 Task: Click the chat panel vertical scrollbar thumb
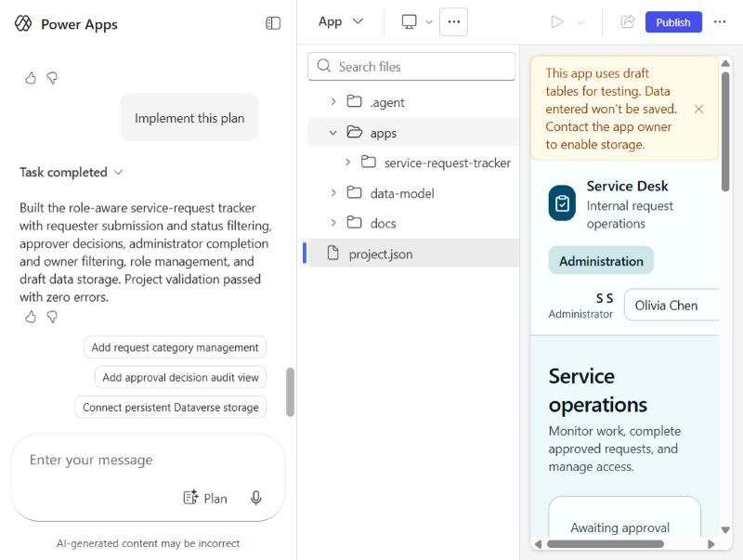point(291,392)
